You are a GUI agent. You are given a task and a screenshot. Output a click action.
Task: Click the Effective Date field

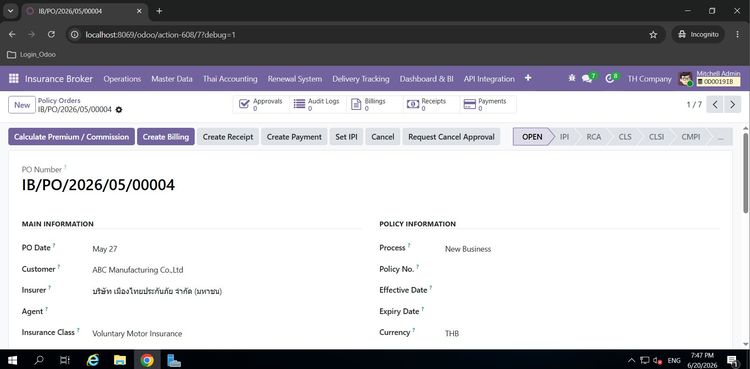pos(581,291)
